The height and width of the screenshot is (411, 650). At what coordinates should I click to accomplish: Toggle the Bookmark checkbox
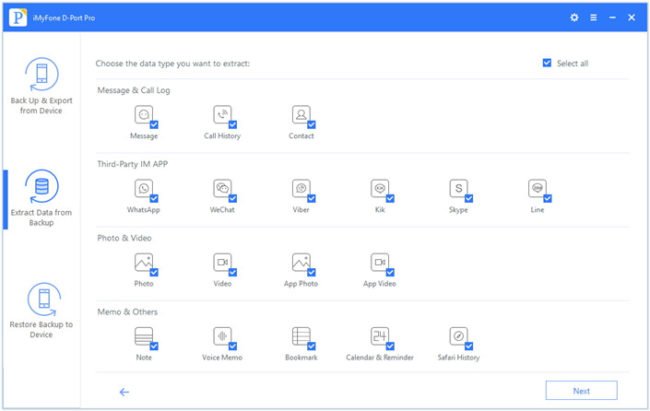311,346
